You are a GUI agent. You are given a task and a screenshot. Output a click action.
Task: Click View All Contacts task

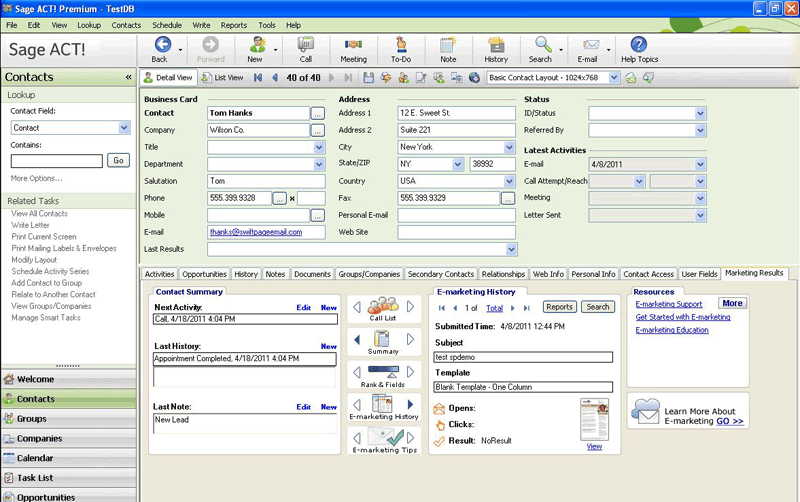[39, 214]
